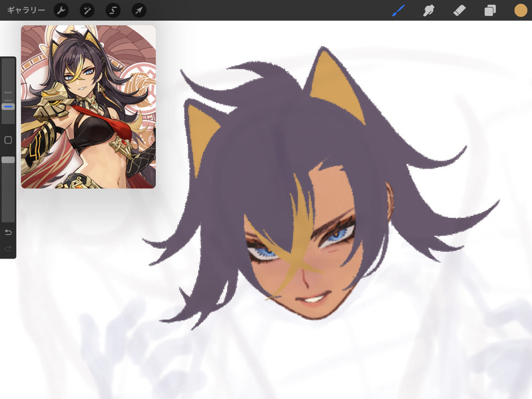This screenshot has height=399, width=532.
Task: Select the Brush tool
Action: coord(398,10)
